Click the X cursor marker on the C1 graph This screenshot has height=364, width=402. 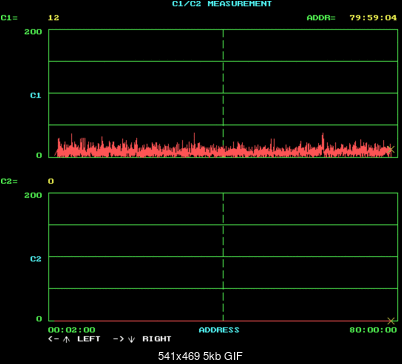coord(391,149)
